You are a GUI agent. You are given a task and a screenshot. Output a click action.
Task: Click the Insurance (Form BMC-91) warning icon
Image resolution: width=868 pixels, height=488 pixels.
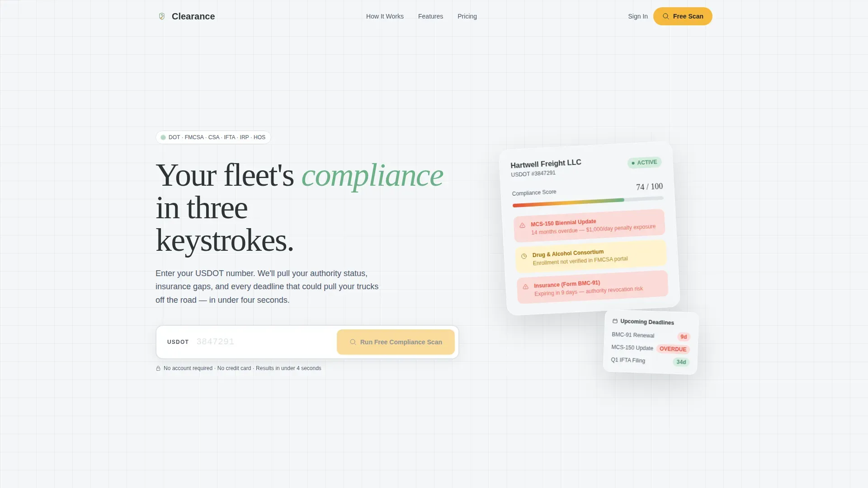[x=525, y=287]
